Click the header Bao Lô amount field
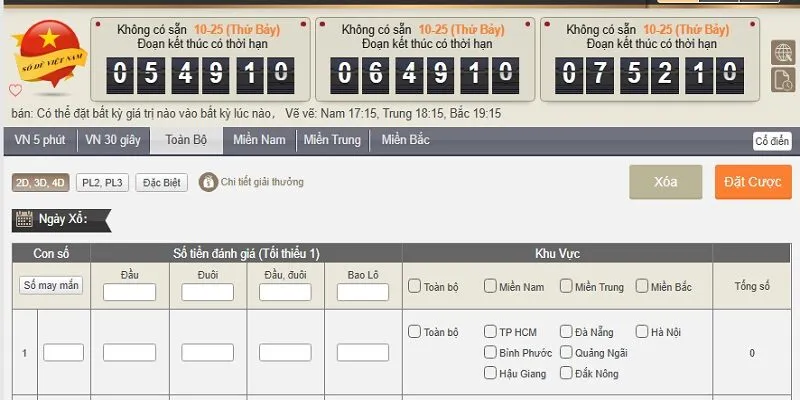This screenshot has width=800, height=400. pos(363,292)
